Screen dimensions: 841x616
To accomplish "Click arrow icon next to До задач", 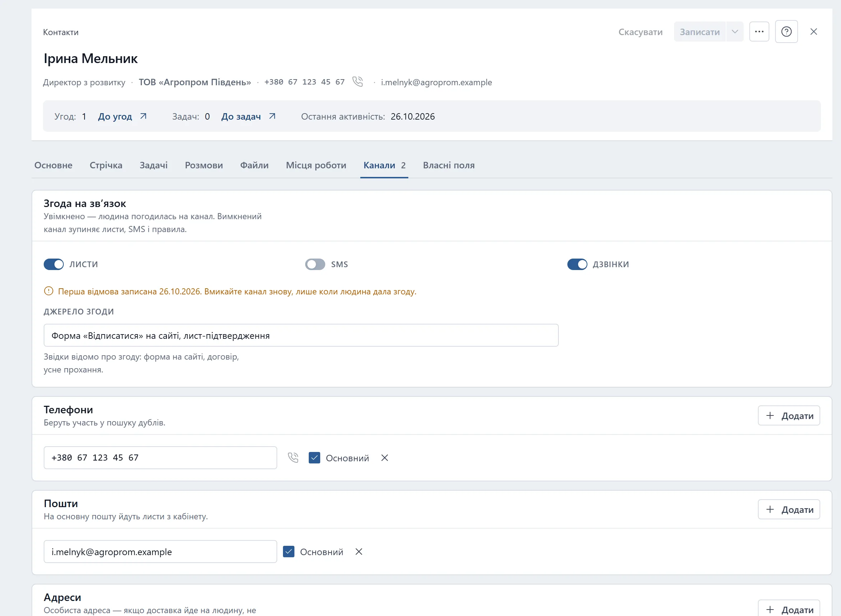I will tap(272, 116).
